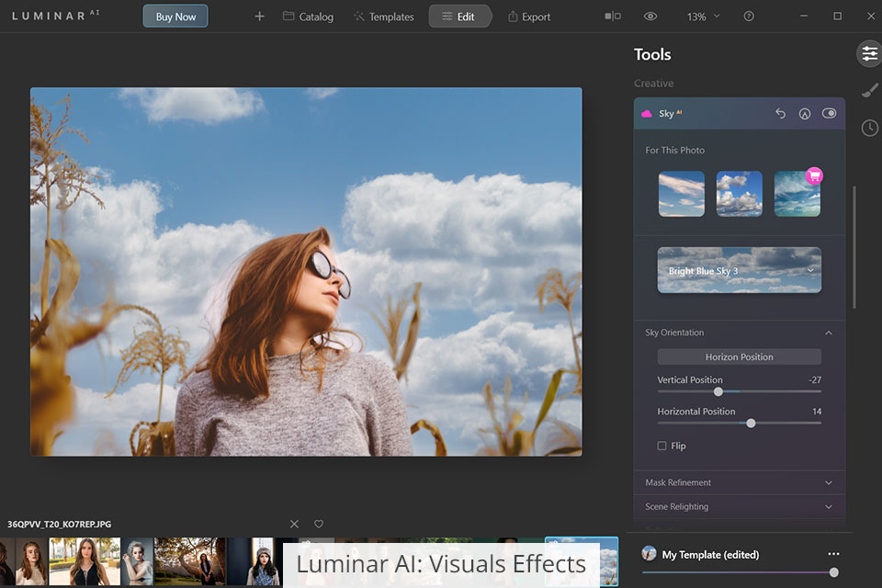Viewport: 882px width, 588px height.
Task: Click the Vertical Position value -27
Action: click(815, 379)
